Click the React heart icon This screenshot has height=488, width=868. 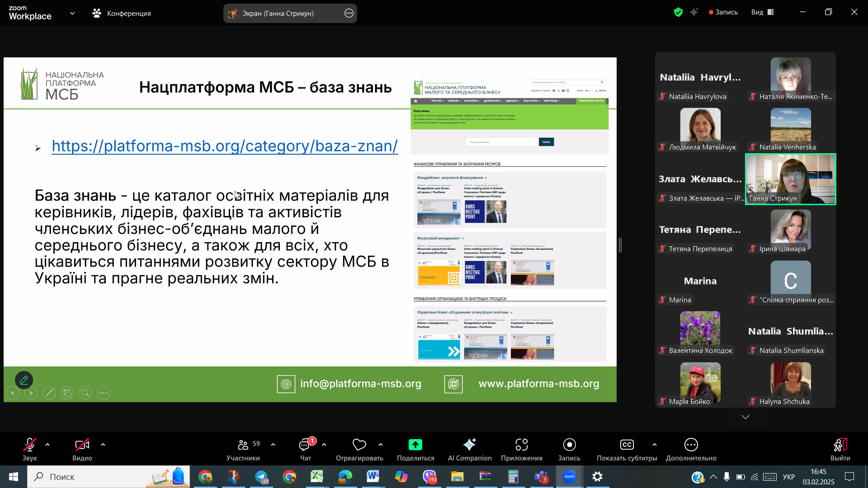pyautogui.click(x=359, y=445)
